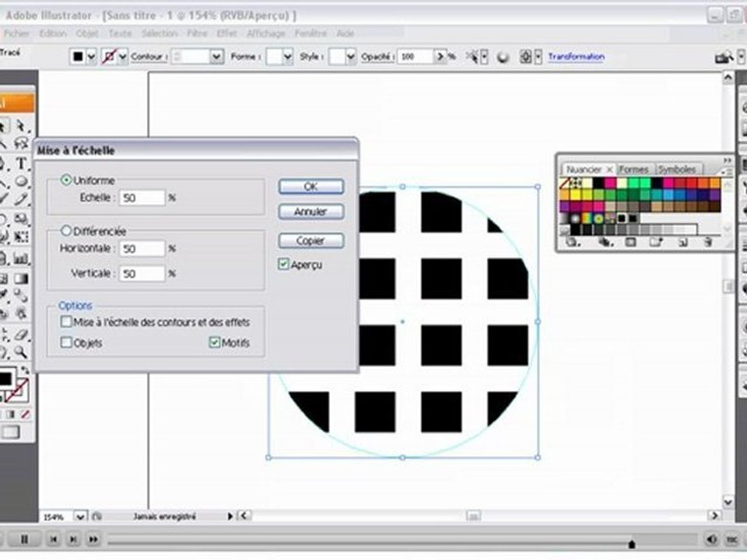This screenshot has height=560, width=747.
Task: Create new color group icon
Action: click(656, 242)
